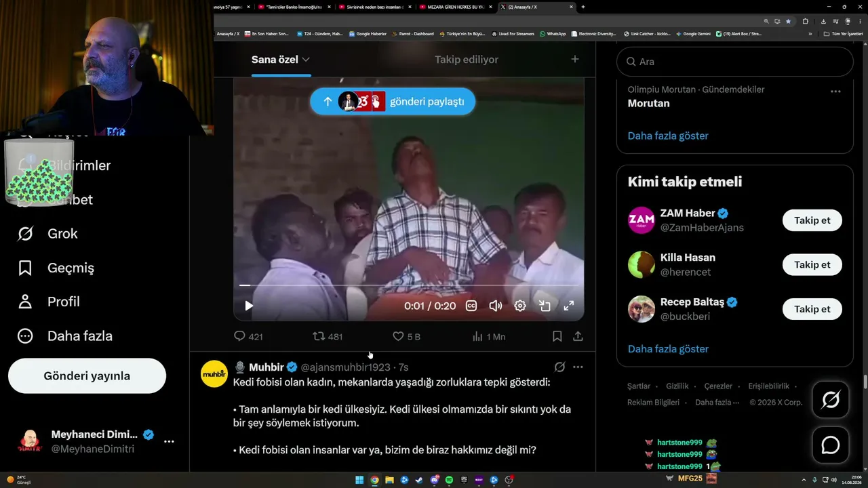The width and height of the screenshot is (868, 488).
Task: Show new posts via gönderi paylaştı pill
Action: tap(393, 102)
